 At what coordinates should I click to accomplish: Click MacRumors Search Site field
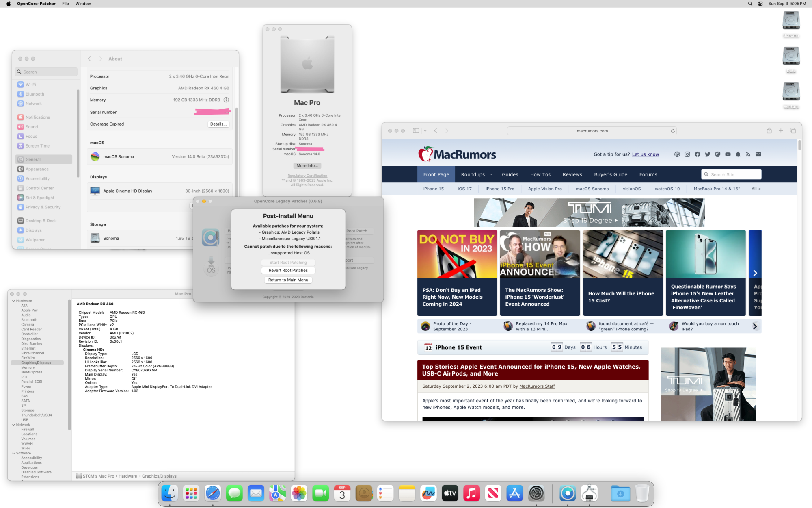[731, 175]
